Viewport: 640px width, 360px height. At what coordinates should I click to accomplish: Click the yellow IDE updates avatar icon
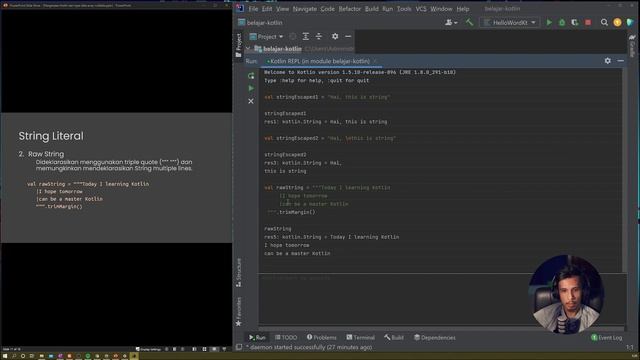coord(617,22)
